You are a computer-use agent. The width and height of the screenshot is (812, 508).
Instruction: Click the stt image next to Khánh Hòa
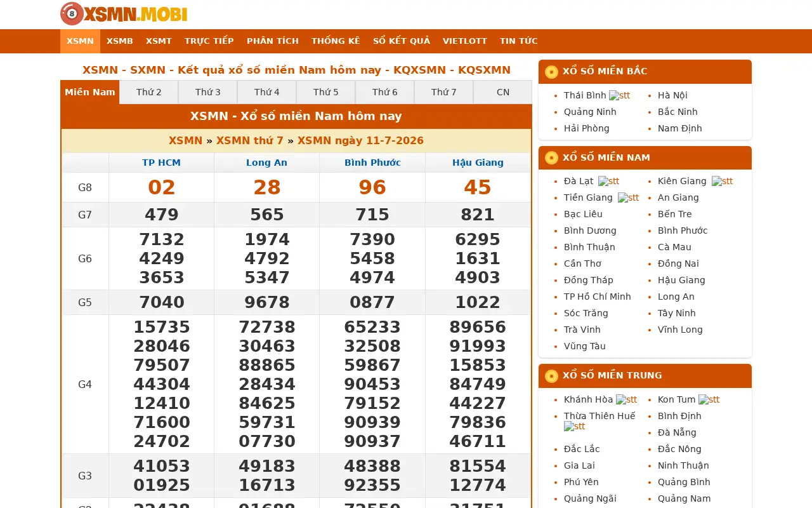click(626, 399)
